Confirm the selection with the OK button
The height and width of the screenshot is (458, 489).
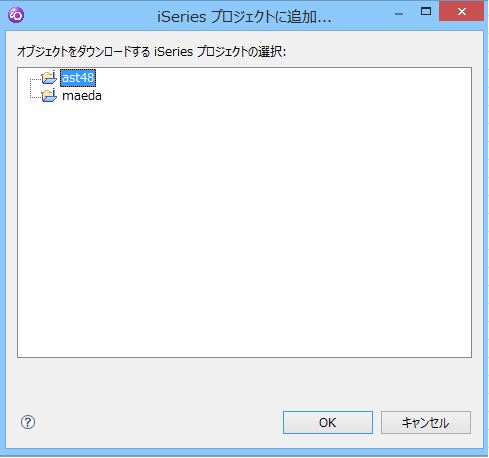[328, 422]
